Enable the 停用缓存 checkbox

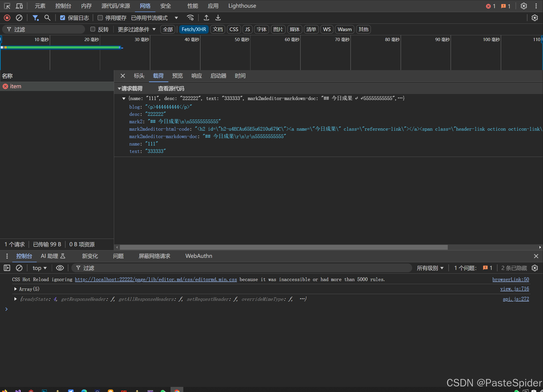[x=100, y=18]
